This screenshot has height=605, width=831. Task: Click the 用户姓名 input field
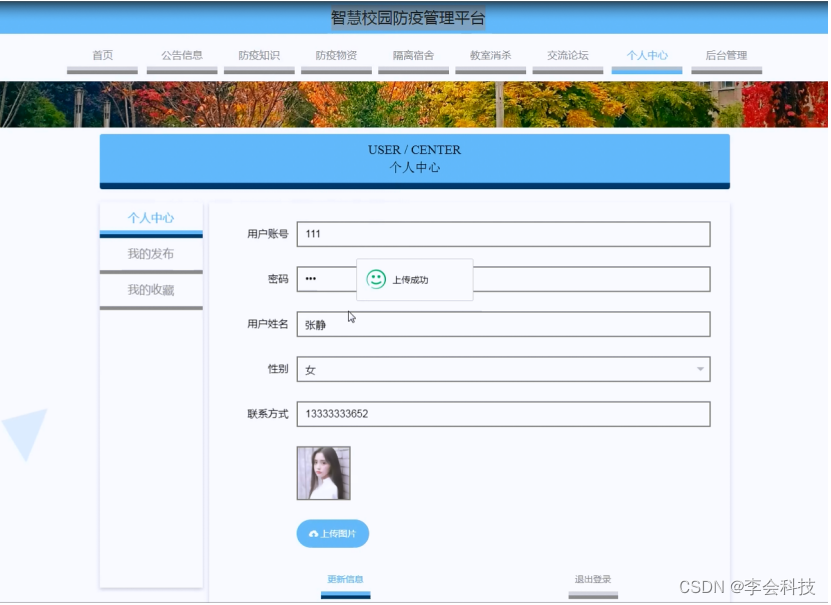[x=503, y=324]
